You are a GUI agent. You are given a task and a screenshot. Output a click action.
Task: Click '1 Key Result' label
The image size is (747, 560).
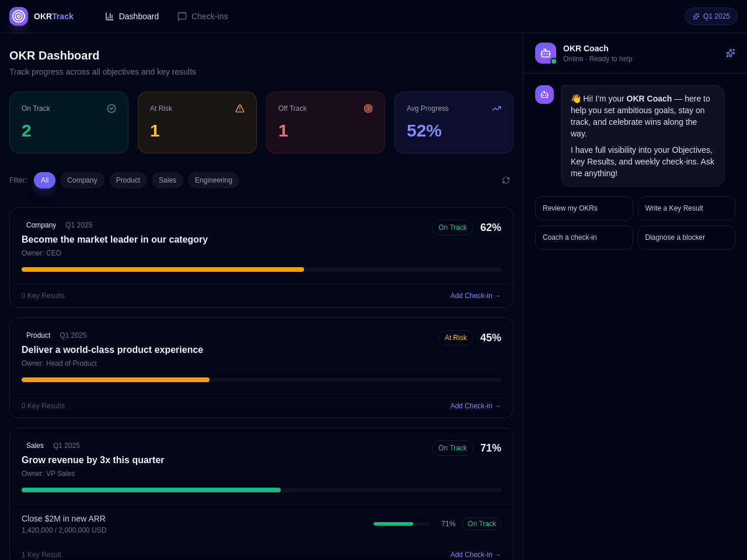[41, 555]
